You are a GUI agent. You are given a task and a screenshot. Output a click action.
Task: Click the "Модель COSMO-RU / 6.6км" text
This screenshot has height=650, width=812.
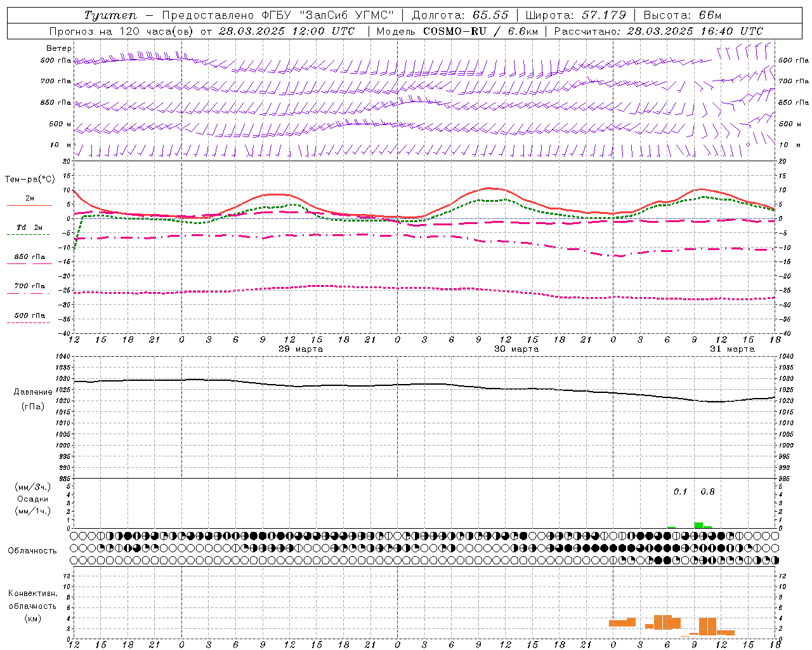click(457, 31)
